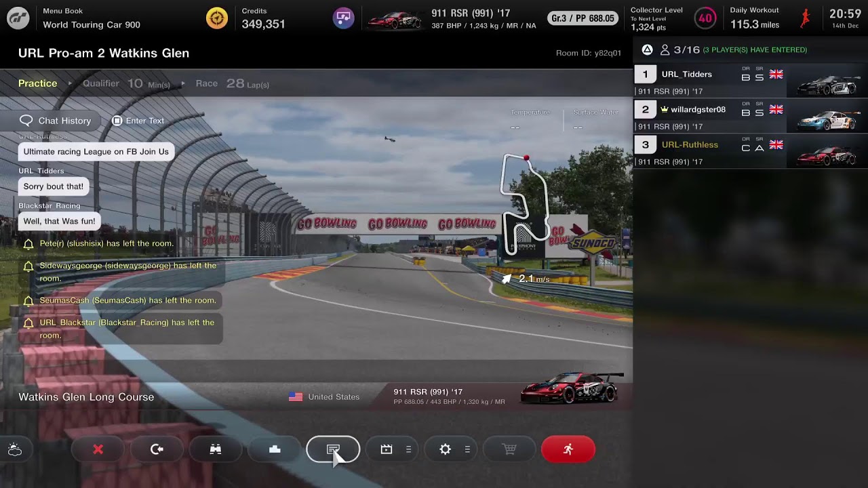This screenshot has height=488, width=868.
Task: Click the red X exit room button
Action: (x=98, y=449)
